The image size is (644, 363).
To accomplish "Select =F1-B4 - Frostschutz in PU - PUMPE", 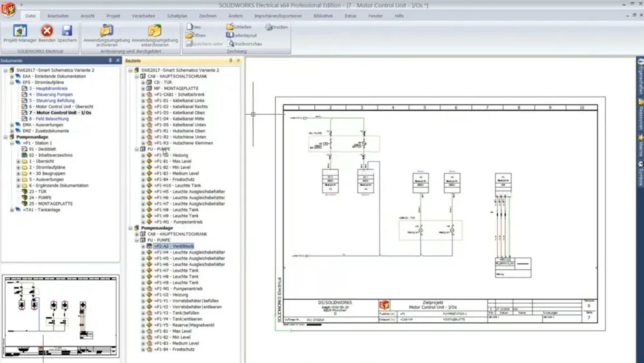I will tap(174, 180).
